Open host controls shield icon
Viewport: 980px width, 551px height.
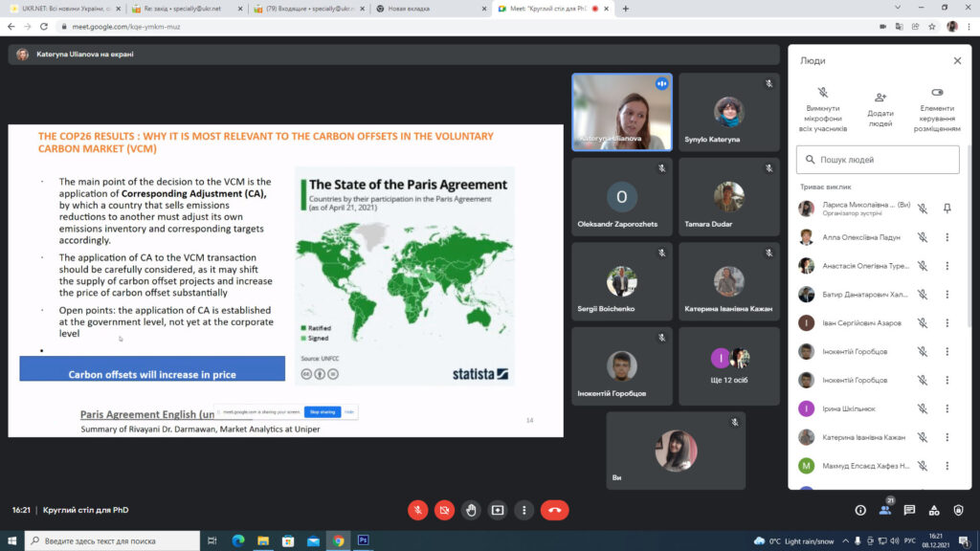(x=958, y=510)
